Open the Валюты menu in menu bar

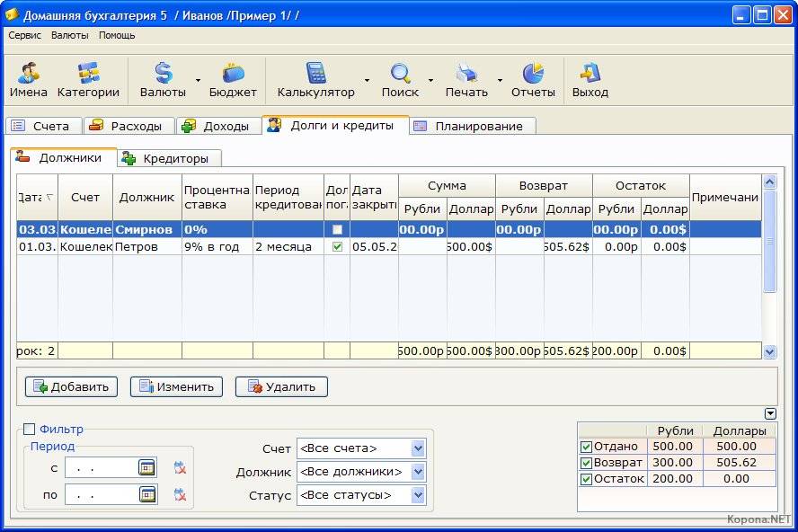(70, 35)
